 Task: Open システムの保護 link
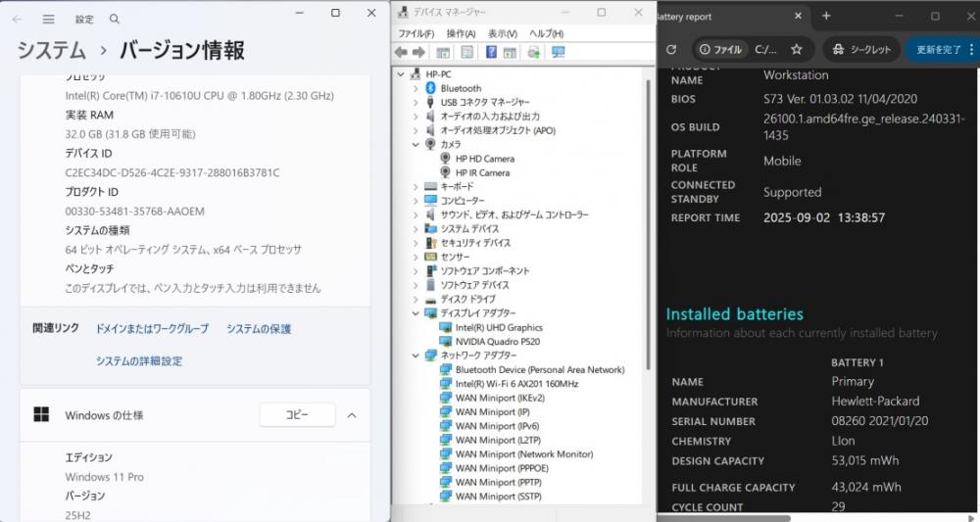pyautogui.click(x=258, y=328)
